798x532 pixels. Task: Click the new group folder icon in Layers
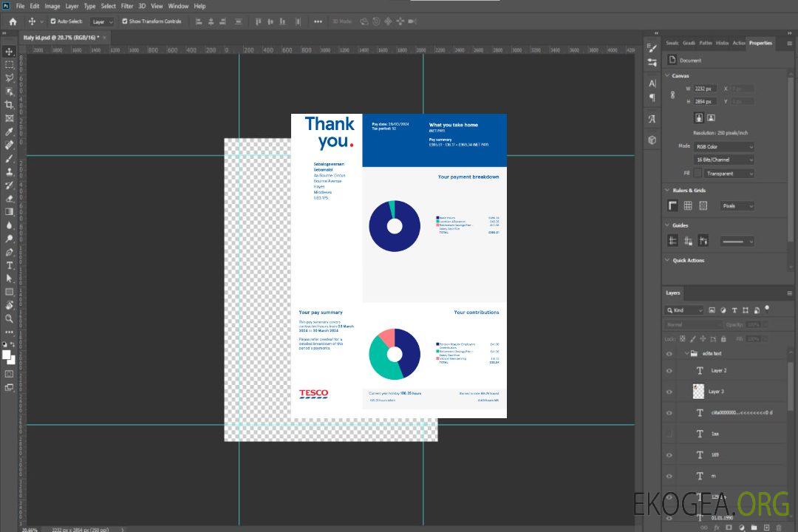point(754,528)
